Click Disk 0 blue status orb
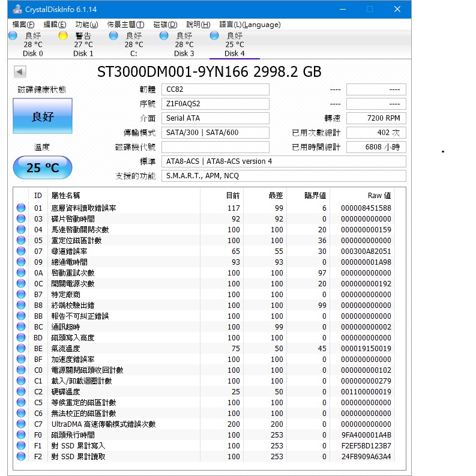Image resolution: width=476 pixels, height=476 pixels. click(13, 35)
